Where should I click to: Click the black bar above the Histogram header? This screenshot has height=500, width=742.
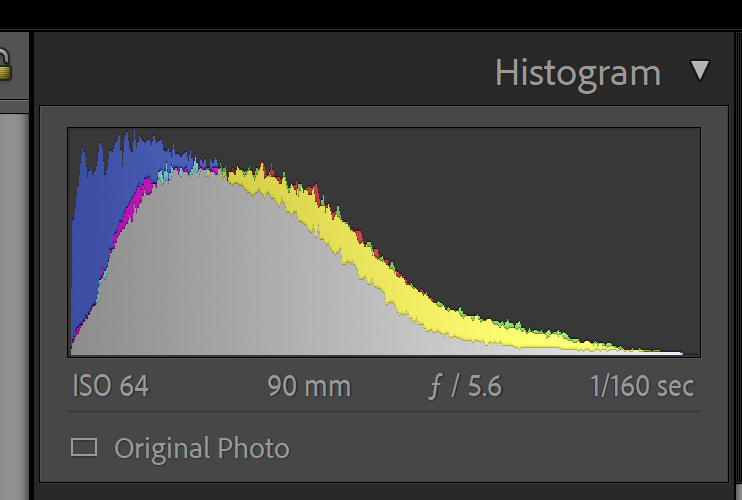click(x=400, y=14)
